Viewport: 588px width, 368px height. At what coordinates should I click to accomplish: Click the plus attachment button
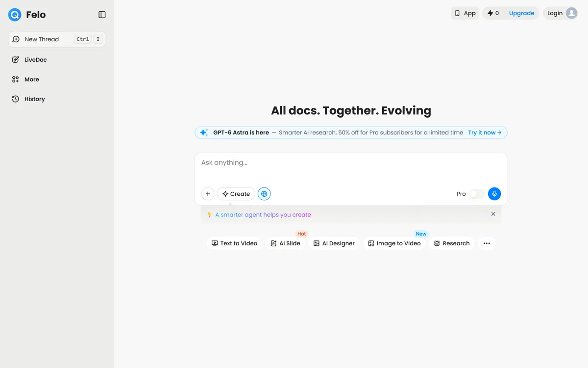coord(208,194)
